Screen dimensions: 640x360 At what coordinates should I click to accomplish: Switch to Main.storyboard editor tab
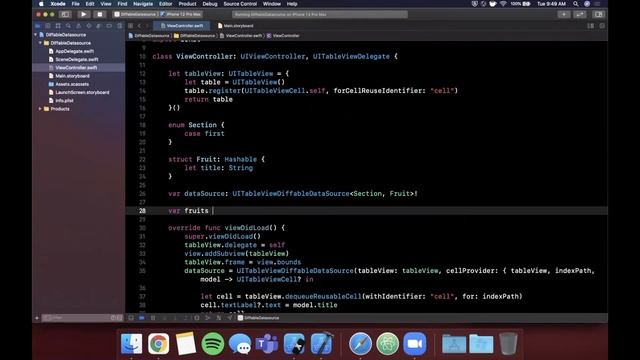coord(236,26)
